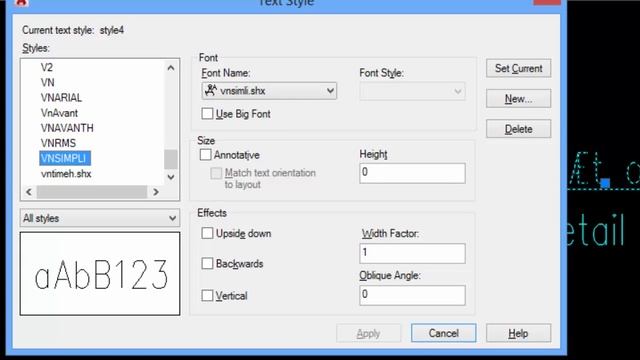
Task: Select the V2 style in the list
Action: pyautogui.click(x=47, y=67)
